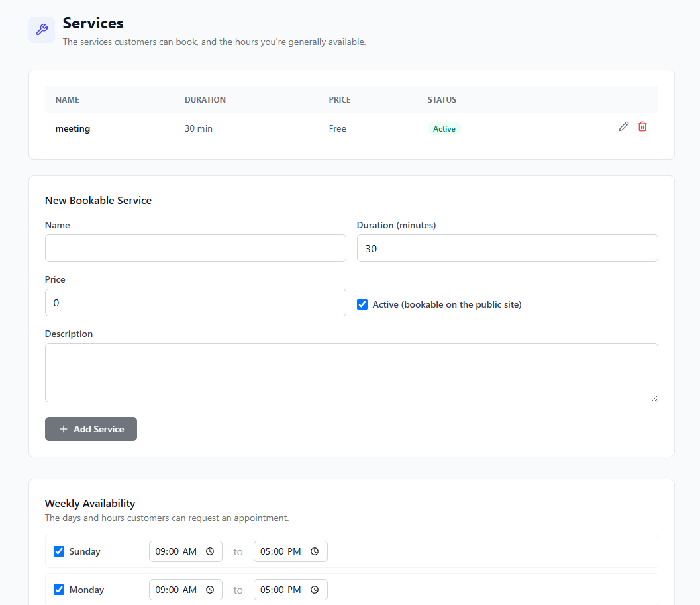
Task: Click the Services page title
Action: pos(93,23)
